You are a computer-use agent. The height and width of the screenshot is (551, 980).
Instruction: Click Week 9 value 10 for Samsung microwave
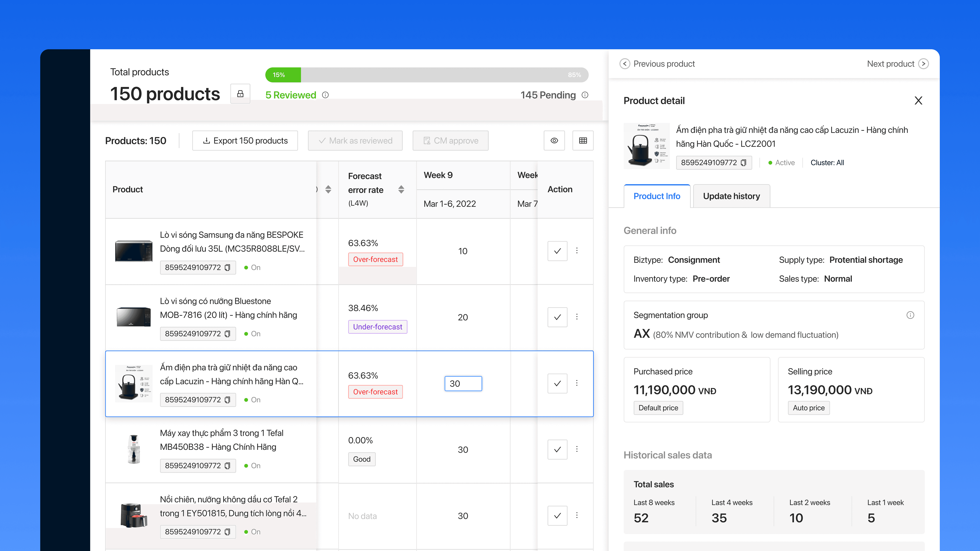(x=463, y=251)
